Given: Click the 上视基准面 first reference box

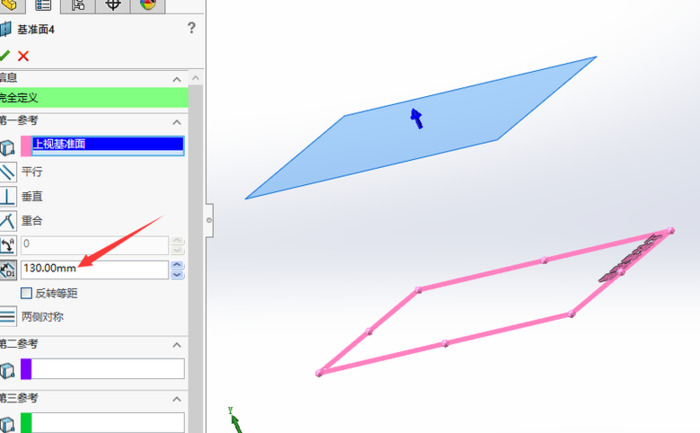Looking at the screenshot, I should [x=107, y=145].
